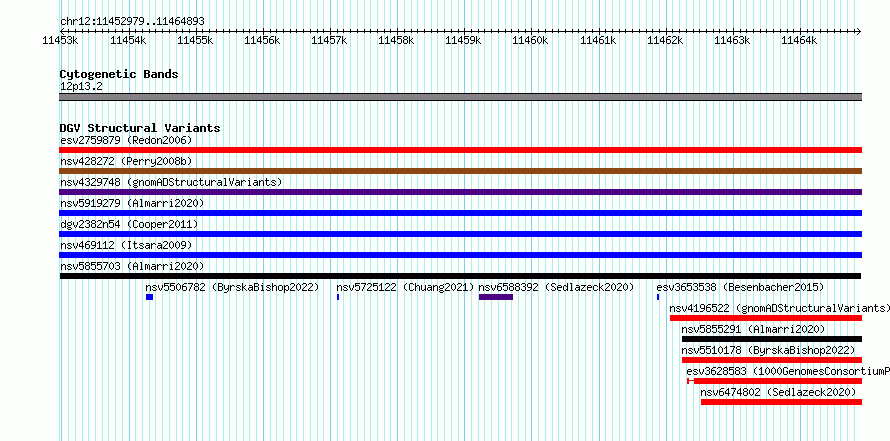
Task: Click the nsv5855703 (Almarri2020) label
Action: (132, 266)
